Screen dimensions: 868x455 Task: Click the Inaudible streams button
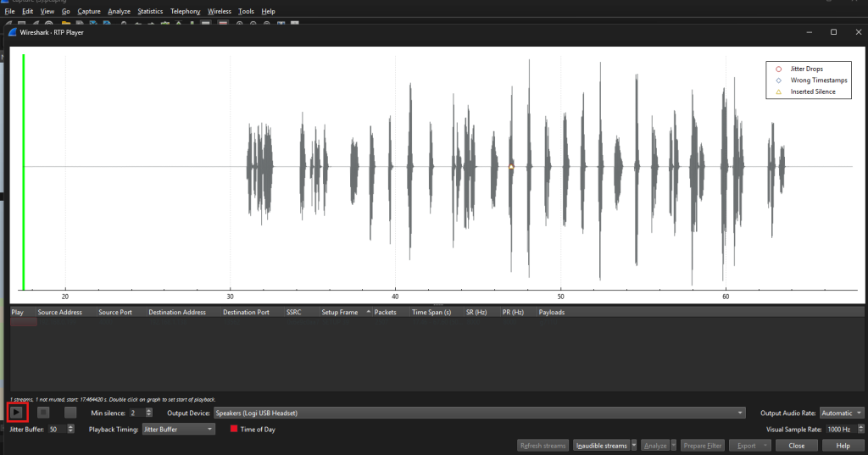pyautogui.click(x=602, y=446)
